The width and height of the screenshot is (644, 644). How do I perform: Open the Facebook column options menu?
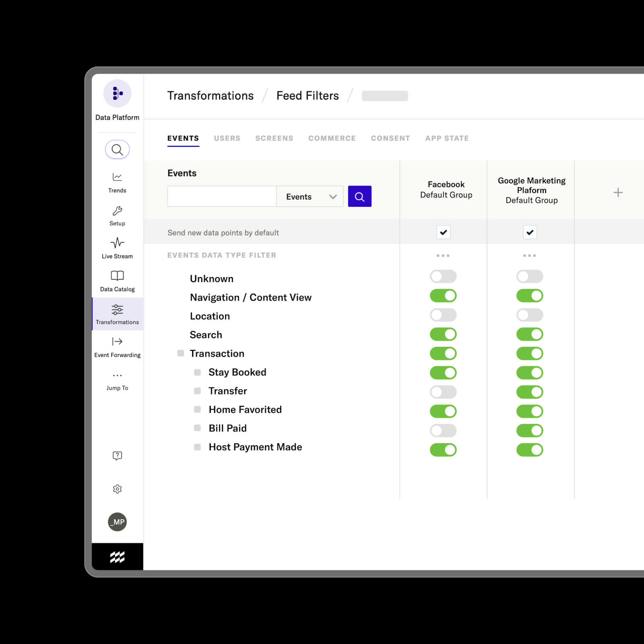[443, 255]
